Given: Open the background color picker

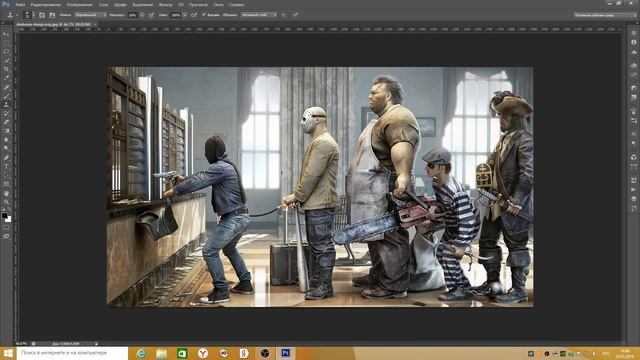Looking at the screenshot, I should pyautogui.click(x=9, y=219).
